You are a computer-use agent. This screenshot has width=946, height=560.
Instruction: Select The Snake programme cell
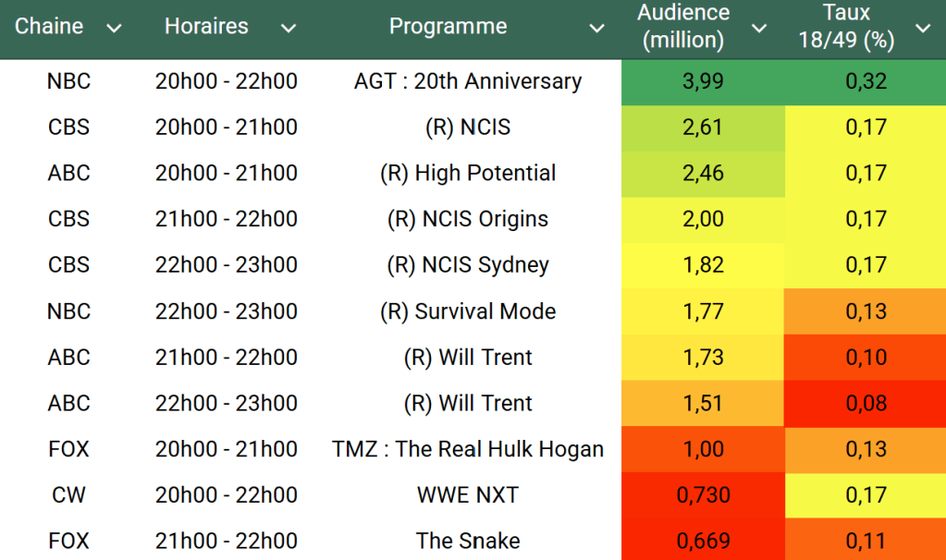point(467,541)
